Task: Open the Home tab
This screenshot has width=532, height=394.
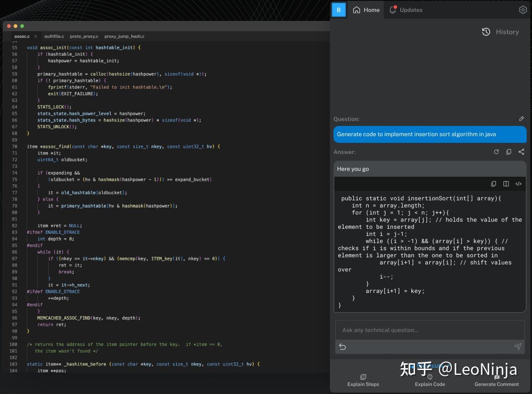Action: [366, 10]
